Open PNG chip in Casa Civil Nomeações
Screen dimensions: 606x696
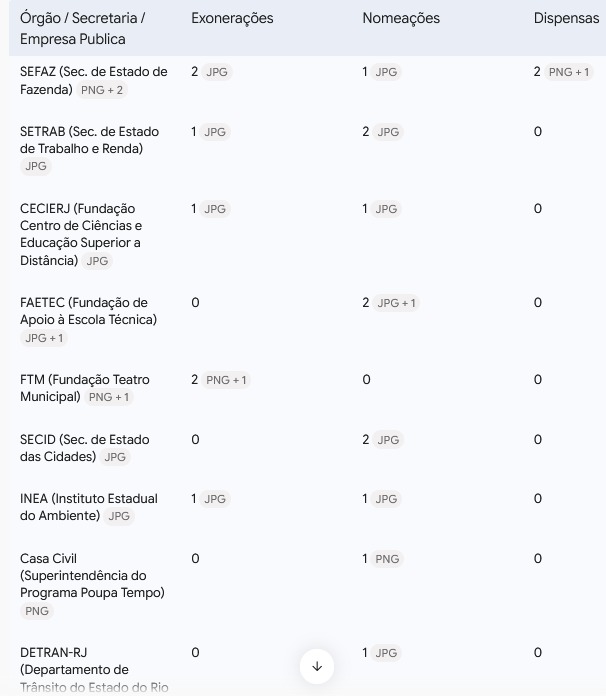pyautogui.click(x=387, y=559)
